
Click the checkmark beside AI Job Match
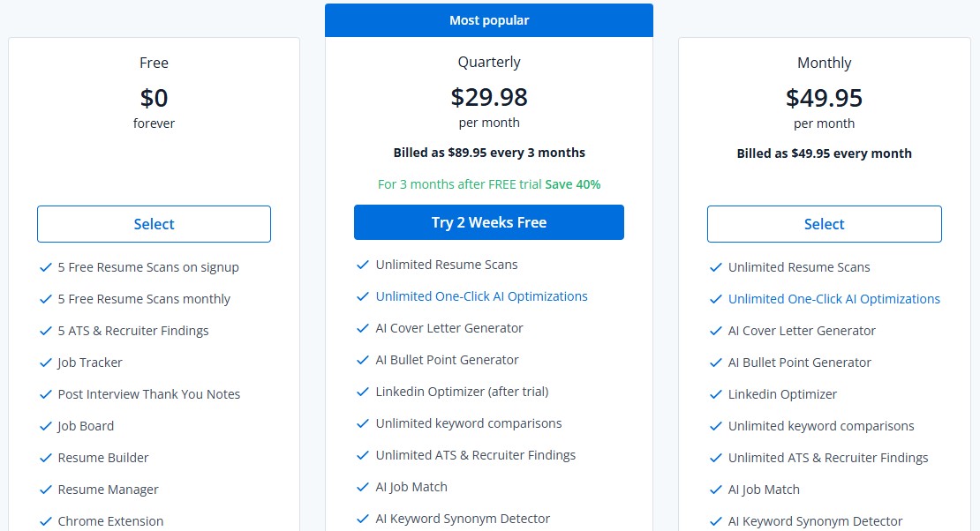pyautogui.click(x=363, y=486)
